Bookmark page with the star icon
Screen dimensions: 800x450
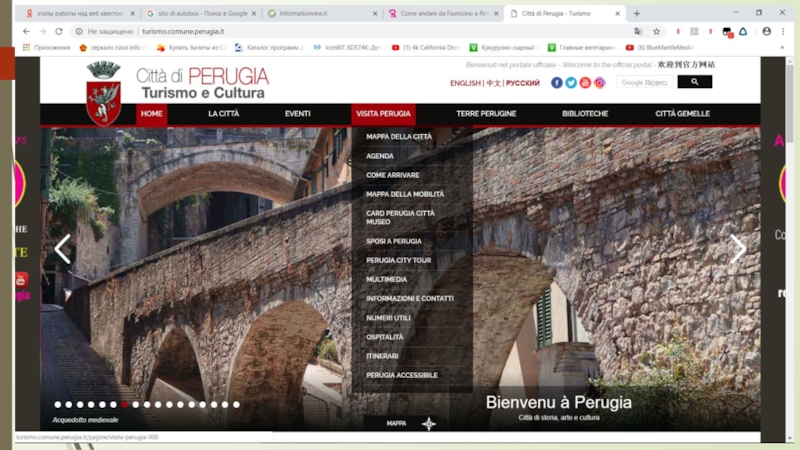click(x=657, y=31)
